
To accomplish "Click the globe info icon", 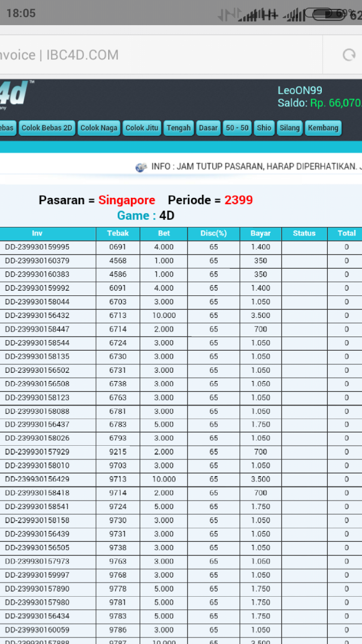I will 141,167.
